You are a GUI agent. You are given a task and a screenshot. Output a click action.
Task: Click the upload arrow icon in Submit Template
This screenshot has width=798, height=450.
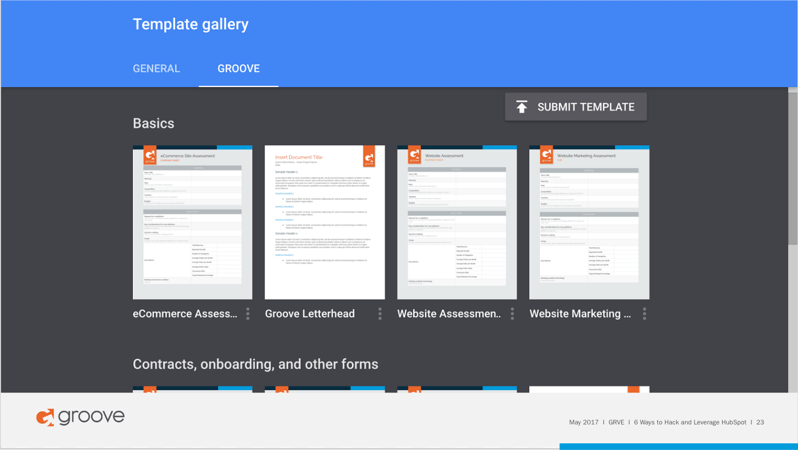click(x=522, y=107)
